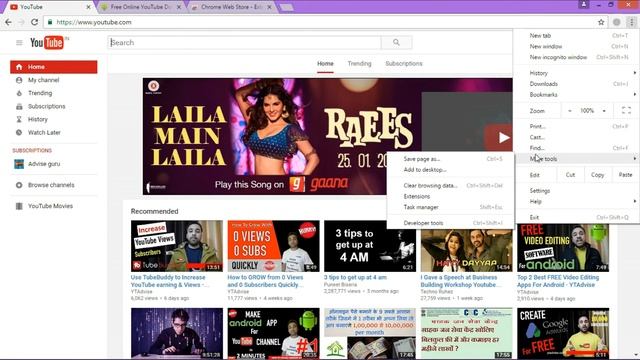Click the address bar URL
The height and width of the screenshot is (360, 640).
(x=94, y=22)
